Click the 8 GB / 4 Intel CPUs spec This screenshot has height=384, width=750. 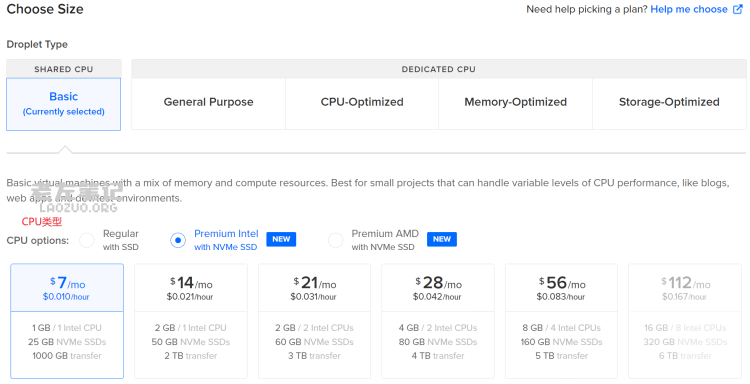tap(562, 328)
